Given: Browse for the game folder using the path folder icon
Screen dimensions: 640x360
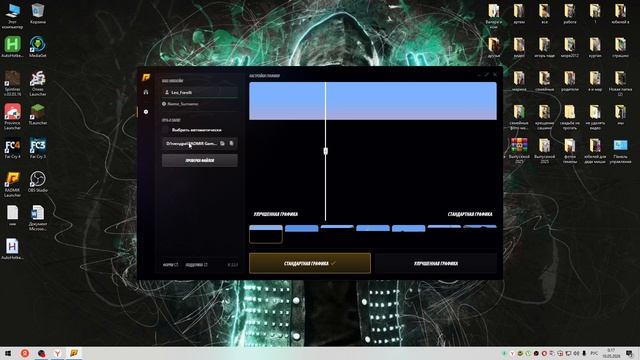Looking at the screenshot, I should [222, 144].
